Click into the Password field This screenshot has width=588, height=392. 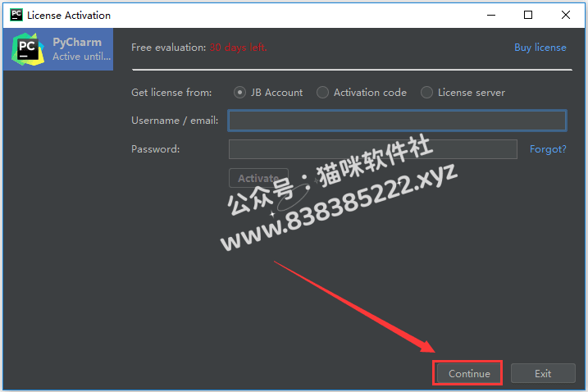tap(373, 149)
